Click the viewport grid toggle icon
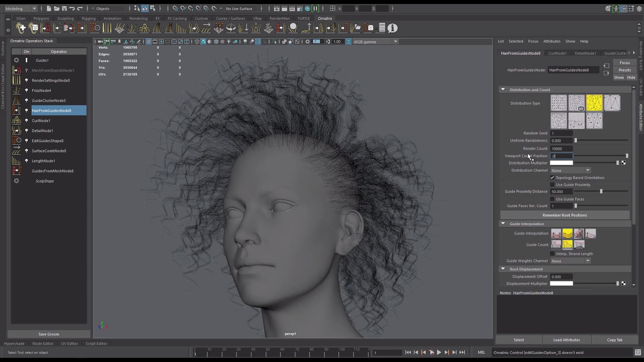644x362 pixels. tap(149, 41)
